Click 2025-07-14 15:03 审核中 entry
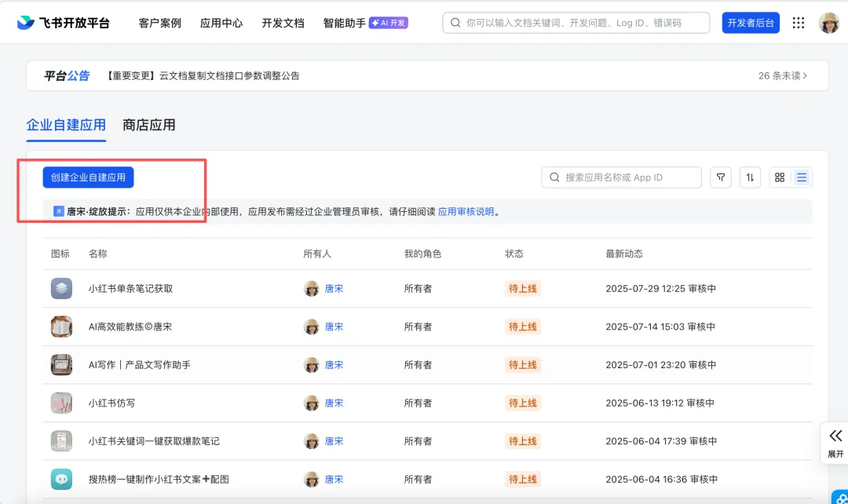 [660, 327]
